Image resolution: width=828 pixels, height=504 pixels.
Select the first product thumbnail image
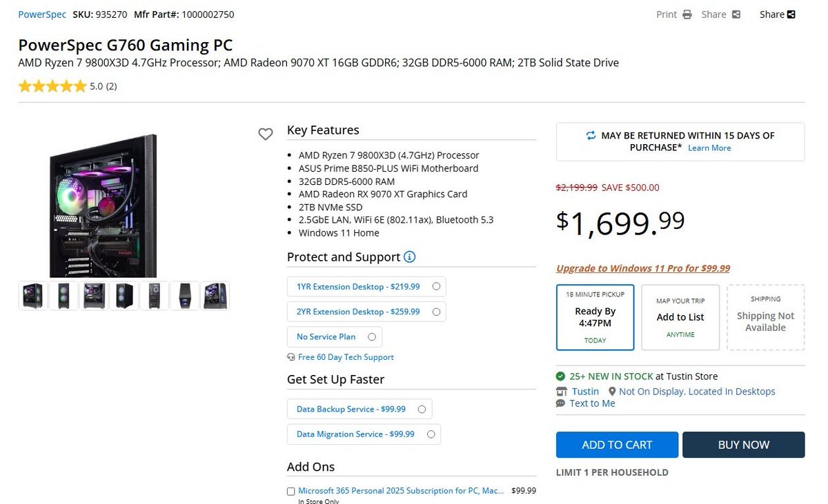[x=33, y=296]
